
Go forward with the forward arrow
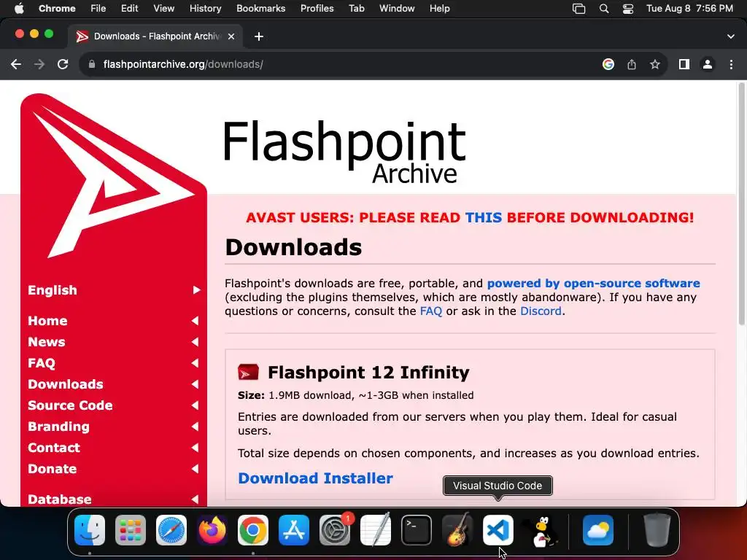click(x=39, y=64)
